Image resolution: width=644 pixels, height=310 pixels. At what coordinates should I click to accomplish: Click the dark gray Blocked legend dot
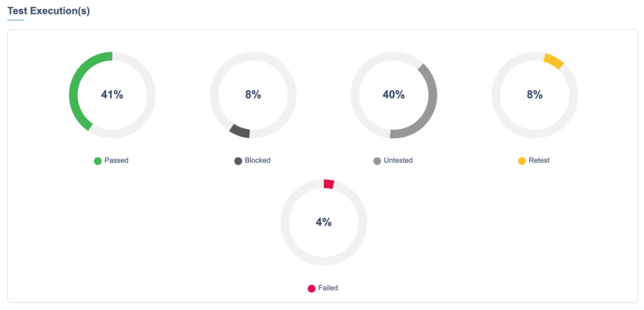238,161
